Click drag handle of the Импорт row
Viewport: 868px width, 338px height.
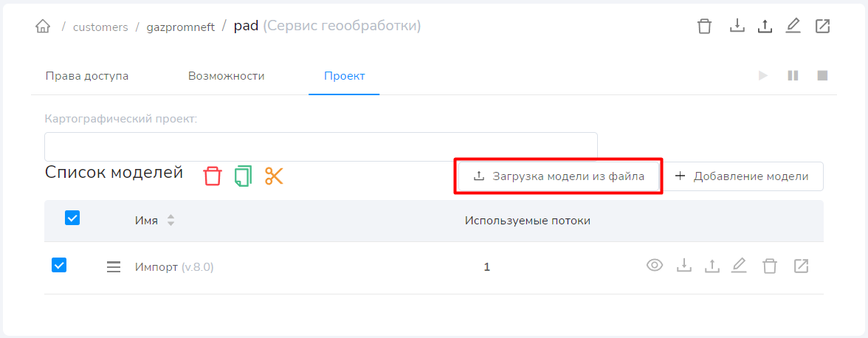coord(114,267)
